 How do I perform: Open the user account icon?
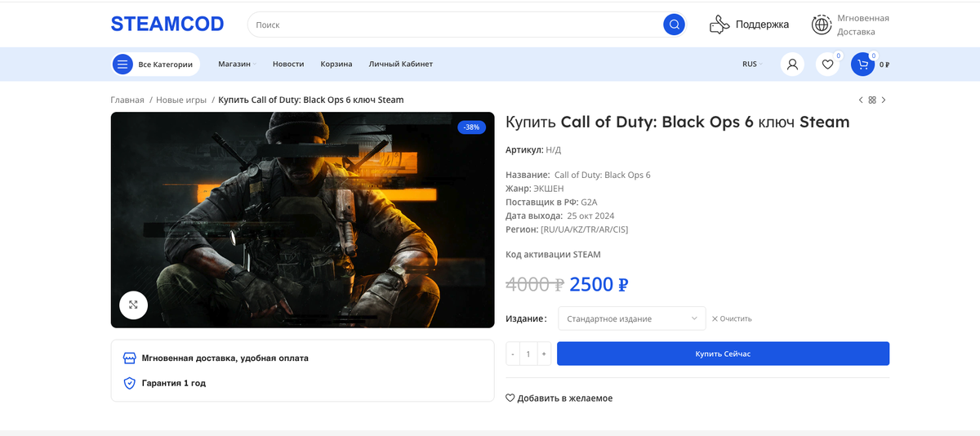pyautogui.click(x=791, y=64)
